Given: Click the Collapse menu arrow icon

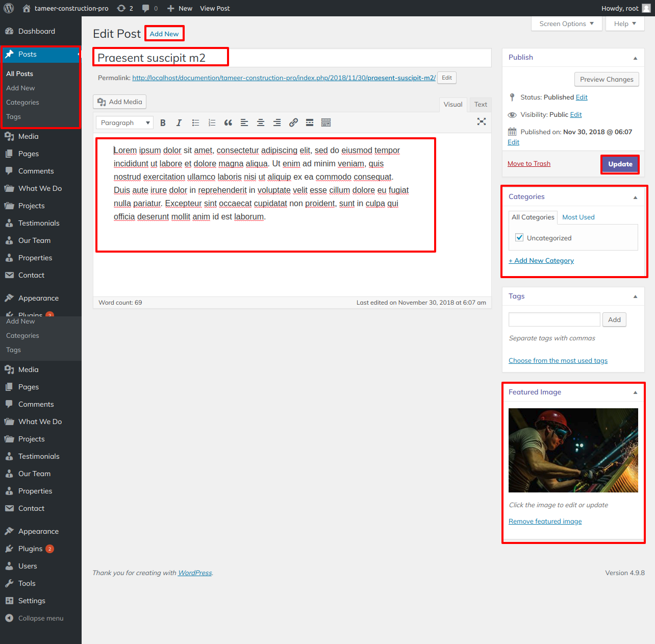Looking at the screenshot, I should [x=9, y=618].
